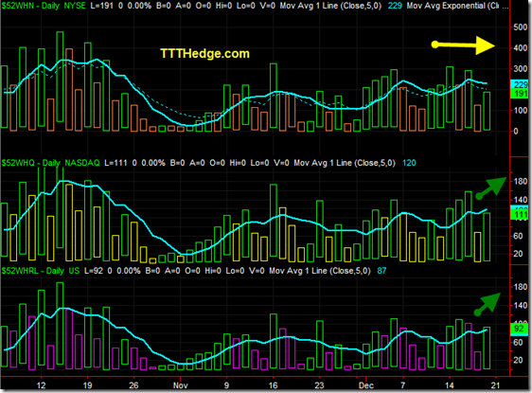Select the cyan 229 price tag on NYSE axis

[520, 84]
